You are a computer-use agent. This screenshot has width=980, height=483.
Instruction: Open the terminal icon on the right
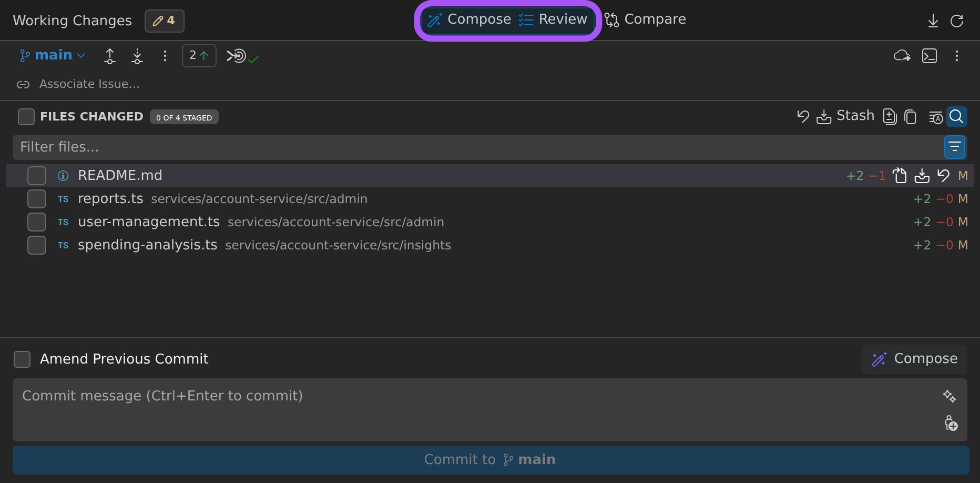pos(930,56)
